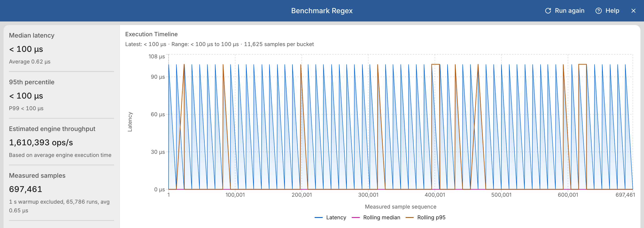This screenshot has height=228, width=644.
Task: Click the Help question mark icon
Action: tap(599, 11)
